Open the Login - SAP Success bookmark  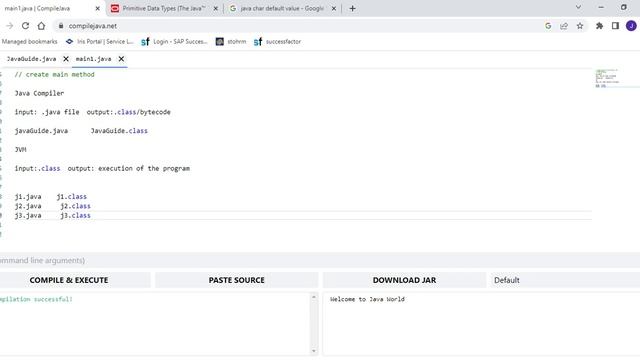coord(174,42)
